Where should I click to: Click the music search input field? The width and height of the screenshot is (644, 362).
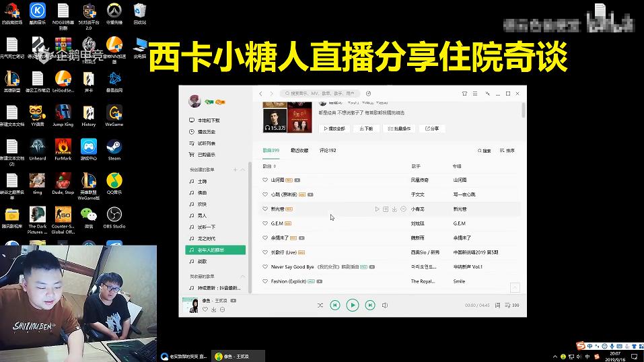[320, 94]
